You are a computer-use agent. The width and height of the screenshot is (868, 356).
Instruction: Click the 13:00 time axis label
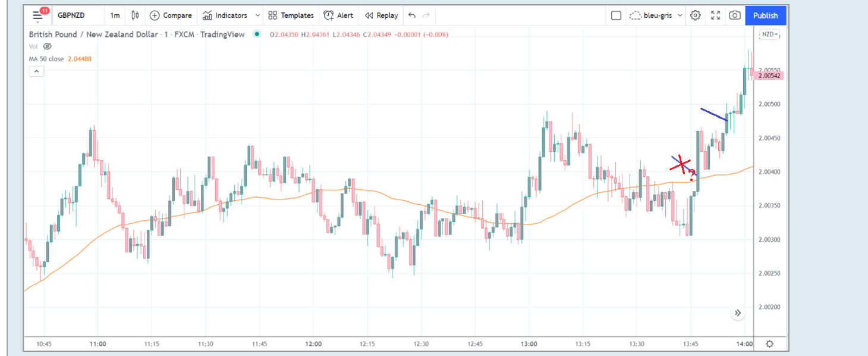click(529, 344)
